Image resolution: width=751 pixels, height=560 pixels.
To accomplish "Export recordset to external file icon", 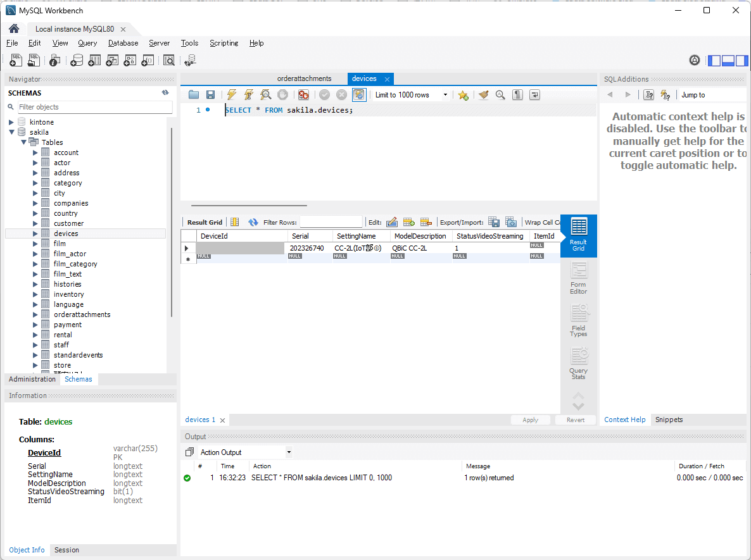I will [x=494, y=222].
